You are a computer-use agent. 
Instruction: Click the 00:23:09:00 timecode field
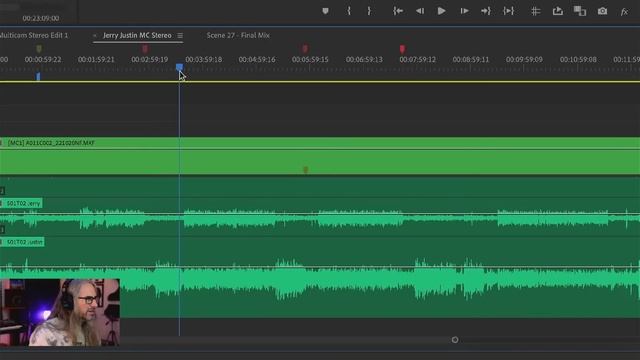(41, 18)
